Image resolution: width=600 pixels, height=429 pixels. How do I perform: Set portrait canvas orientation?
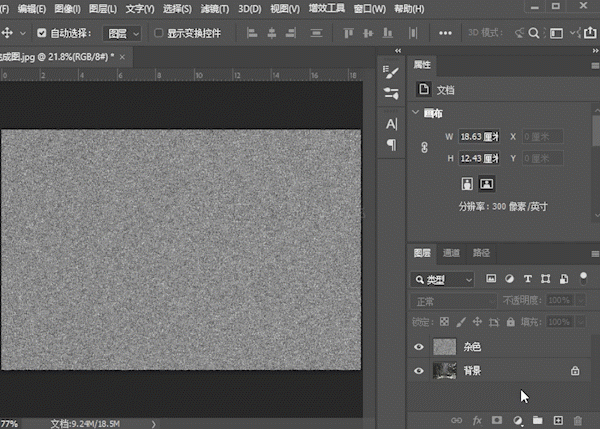pyautogui.click(x=467, y=184)
